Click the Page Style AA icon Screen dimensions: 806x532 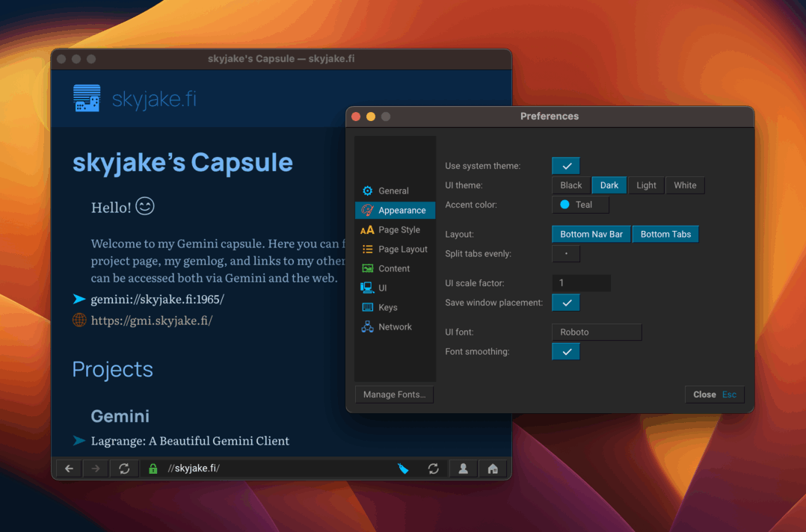pos(367,230)
